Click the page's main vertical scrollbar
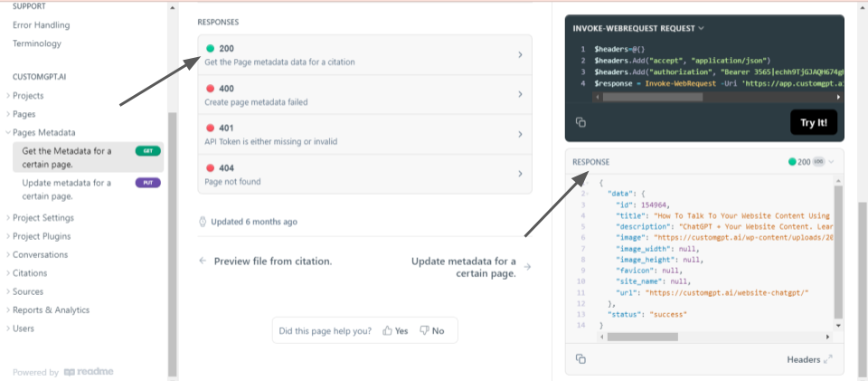 (863, 288)
